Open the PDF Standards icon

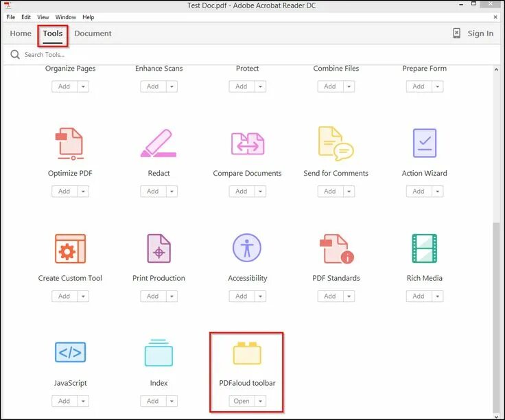pyautogui.click(x=336, y=248)
